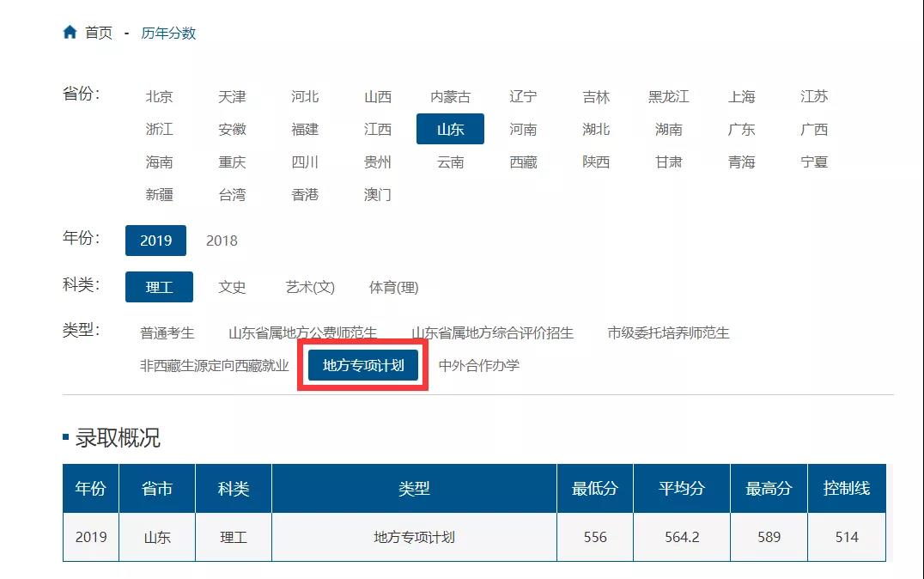Screen dimensions: 924x579
Task: Pick 辽宁 in province filter
Action: (x=523, y=97)
